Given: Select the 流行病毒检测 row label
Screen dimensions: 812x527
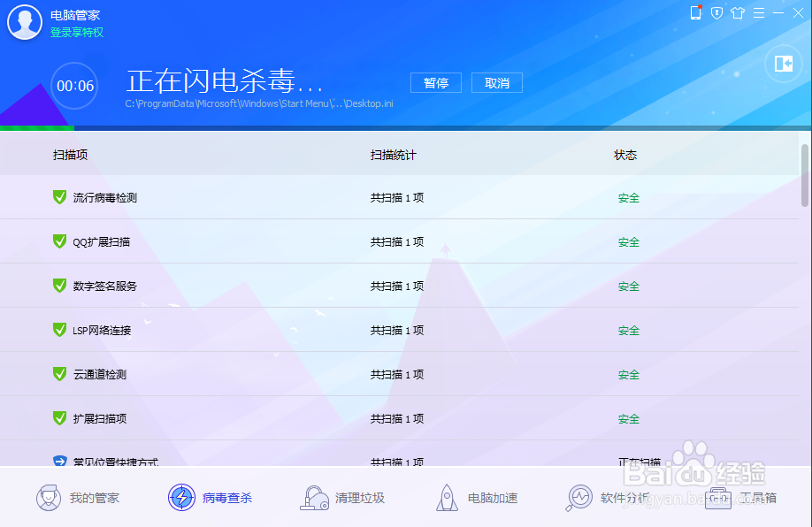Looking at the screenshot, I should [105, 198].
